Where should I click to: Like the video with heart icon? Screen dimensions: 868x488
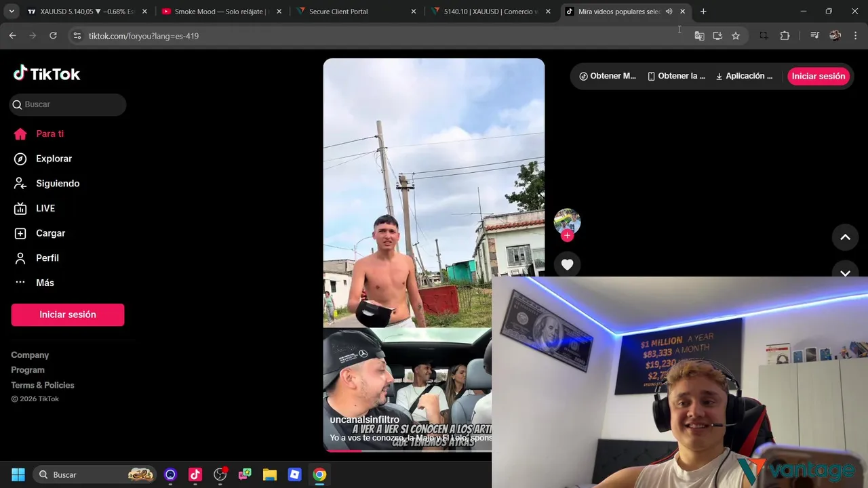coord(567,265)
